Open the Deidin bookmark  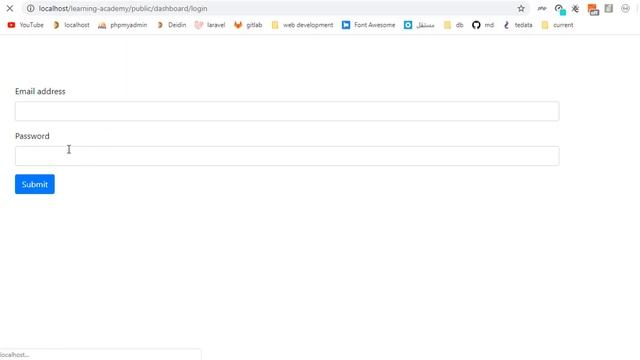pos(171,25)
